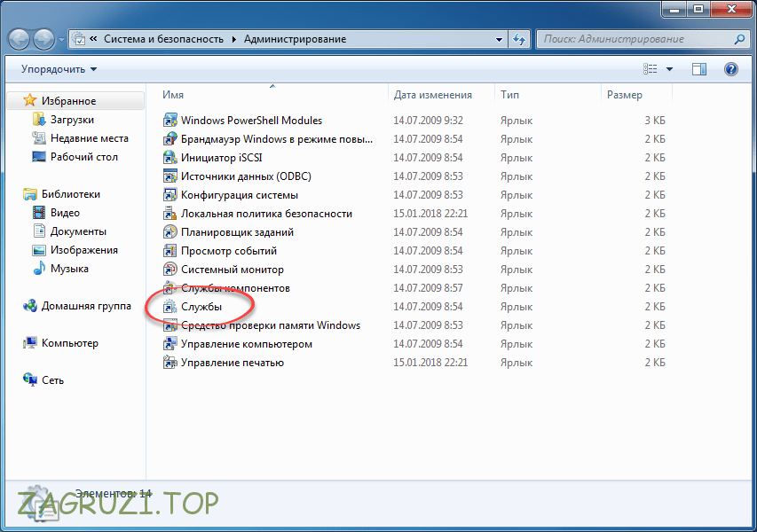Select the Конфигурация системы icon
Viewport: 757px width, 532px height.
tap(170, 195)
